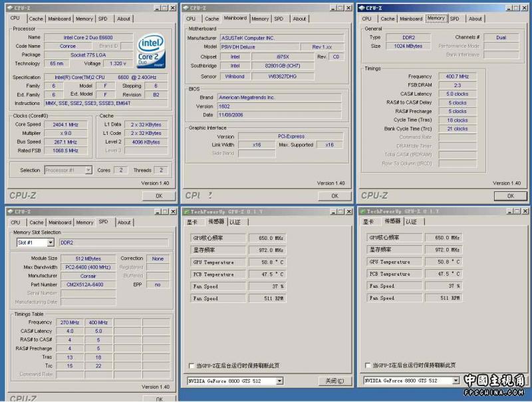Close the Mainboard CPU-Z window
Screen dimensions: 532x402
pyautogui.click(x=348, y=8)
